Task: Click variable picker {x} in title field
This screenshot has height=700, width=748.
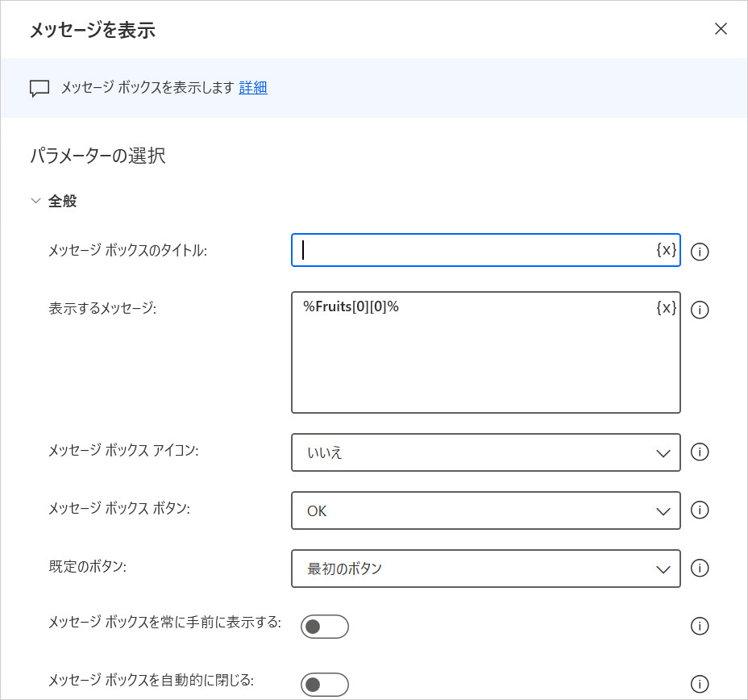Action: pos(666,250)
